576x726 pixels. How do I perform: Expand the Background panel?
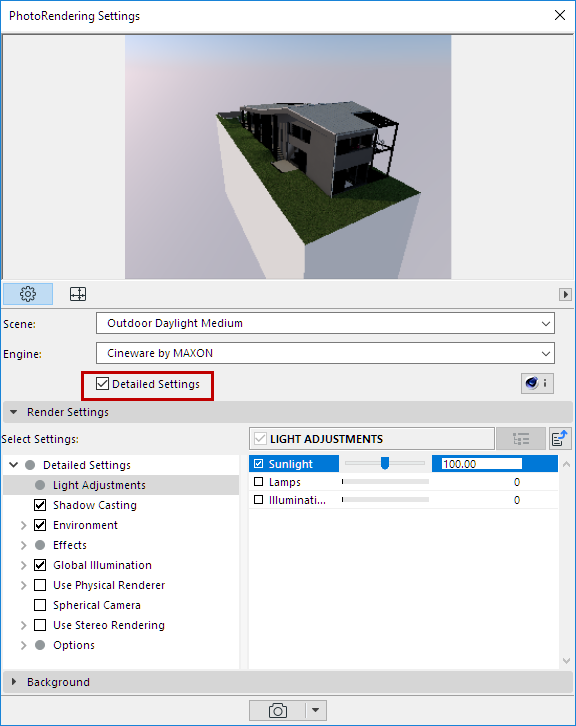click(x=14, y=682)
